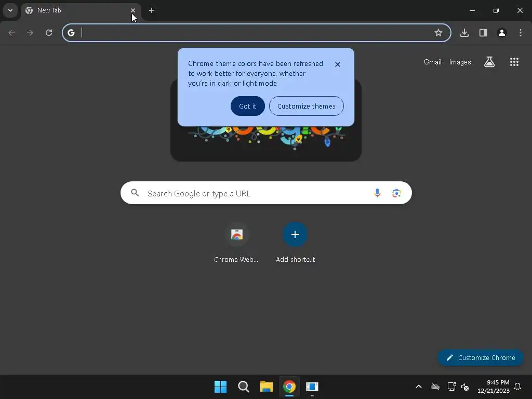Image resolution: width=532 pixels, height=399 pixels.
Task: Click the Search Google or type a URL box
Action: point(266,193)
